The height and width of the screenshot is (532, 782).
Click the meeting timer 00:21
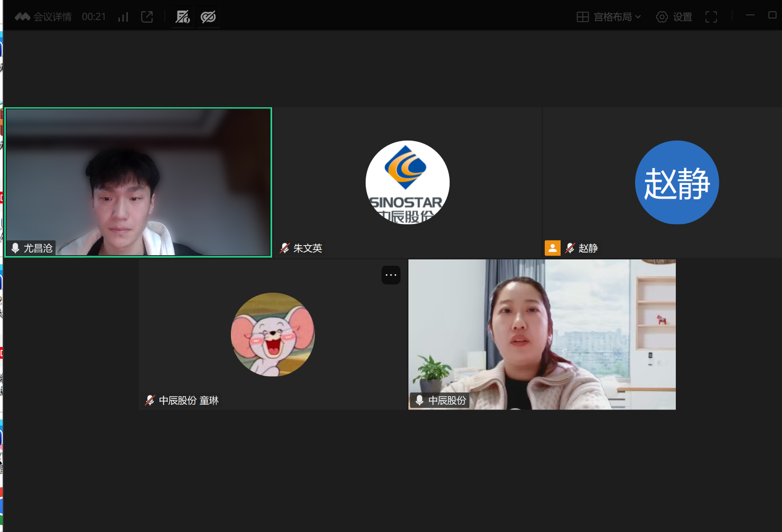point(94,17)
